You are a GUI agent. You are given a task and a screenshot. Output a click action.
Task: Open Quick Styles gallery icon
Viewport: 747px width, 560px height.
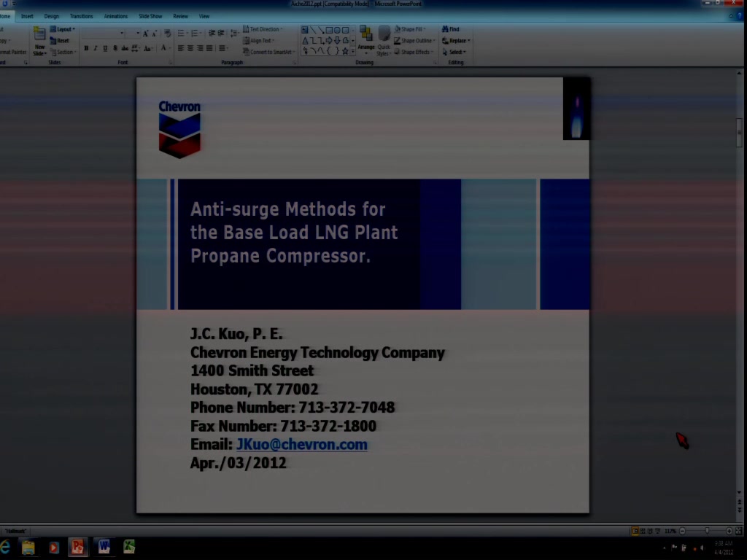[384, 41]
